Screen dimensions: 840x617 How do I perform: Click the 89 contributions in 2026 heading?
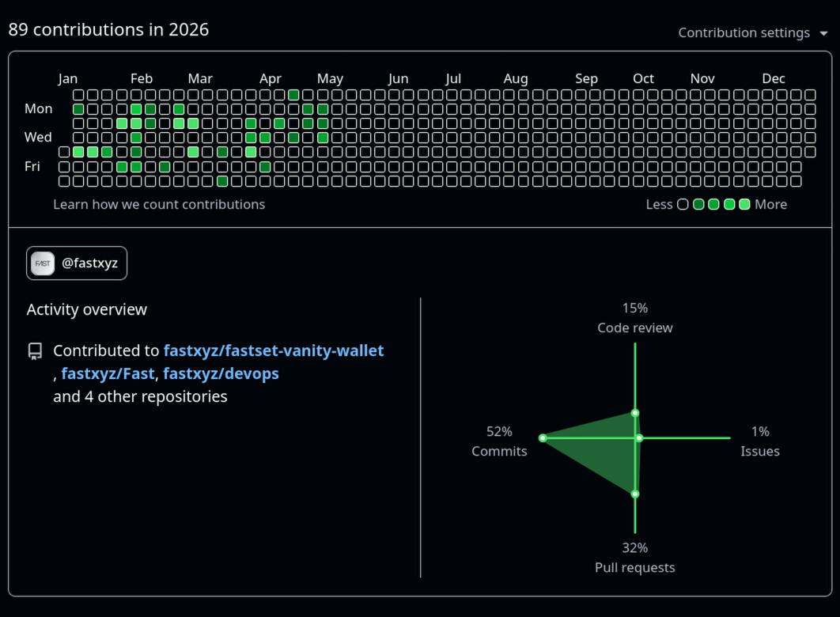(x=108, y=29)
